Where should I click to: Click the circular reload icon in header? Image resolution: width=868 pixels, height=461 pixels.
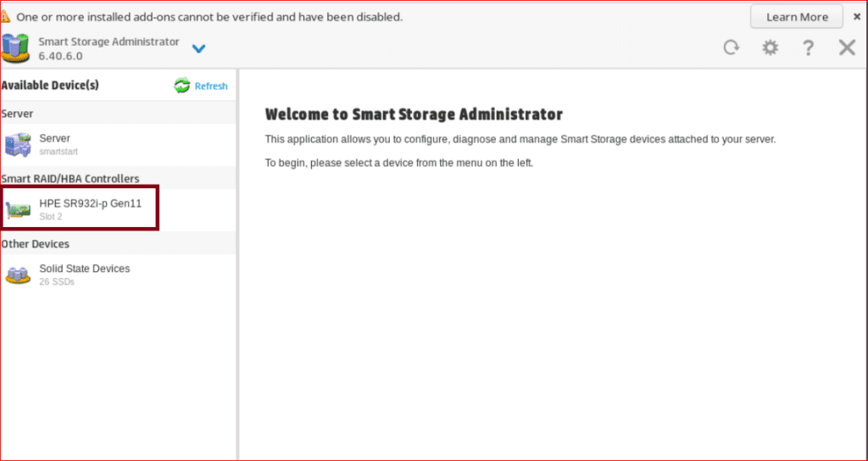click(x=731, y=47)
